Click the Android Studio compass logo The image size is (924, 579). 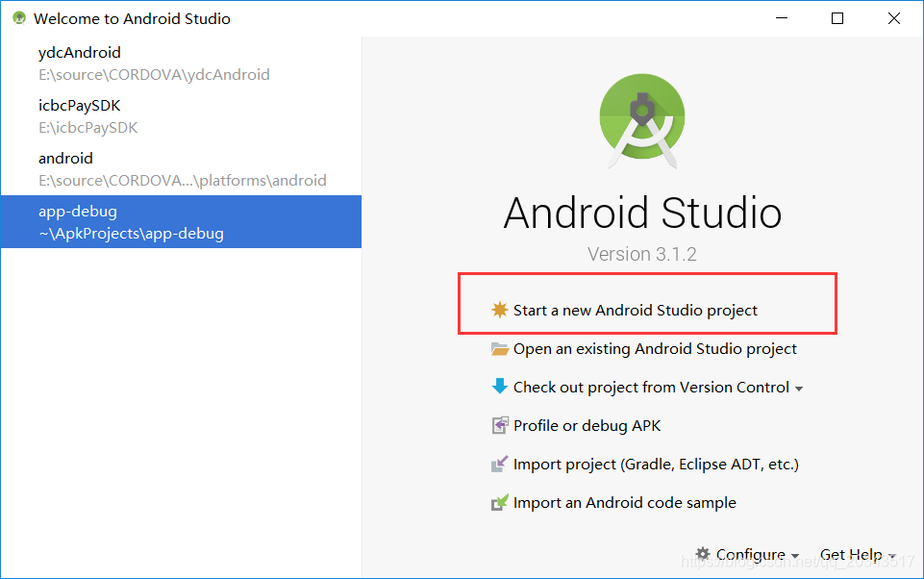642,120
